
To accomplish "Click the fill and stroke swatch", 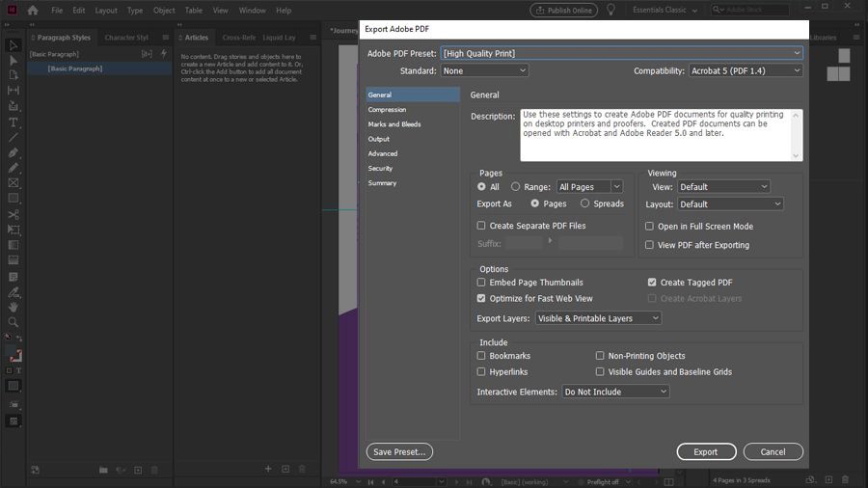I will pyautogui.click(x=14, y=355).
